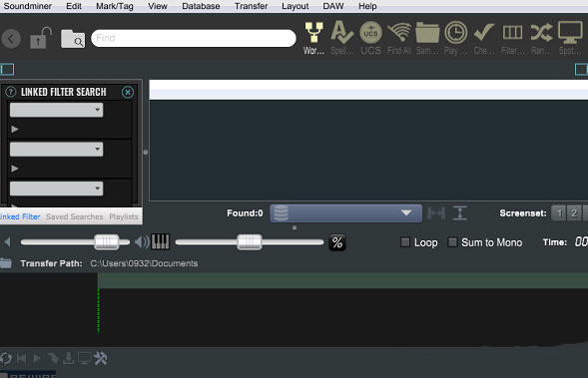Switch to the Saved Searches tab
The width and height of the screenshot is (588, 378).
(x=74, y=216)
